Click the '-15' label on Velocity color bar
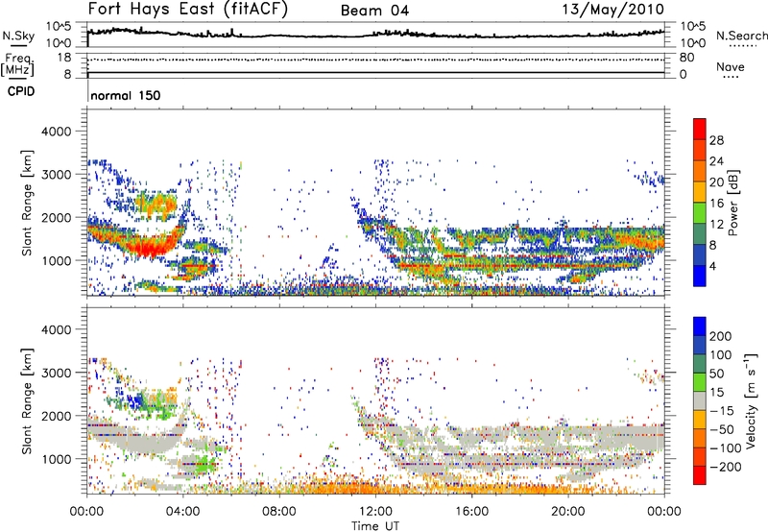The height and width of the screenshot is (532, 768). [x=721, y=411]
